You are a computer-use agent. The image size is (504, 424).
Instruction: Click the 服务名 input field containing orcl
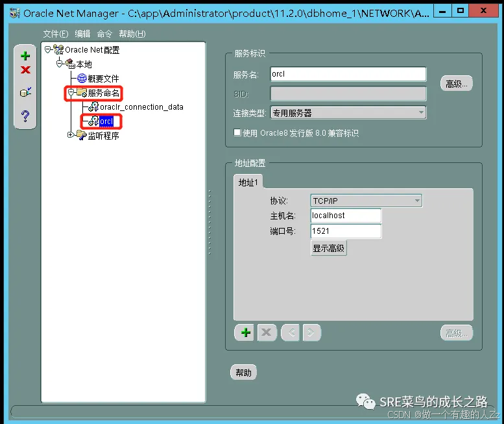pos(348,74)
